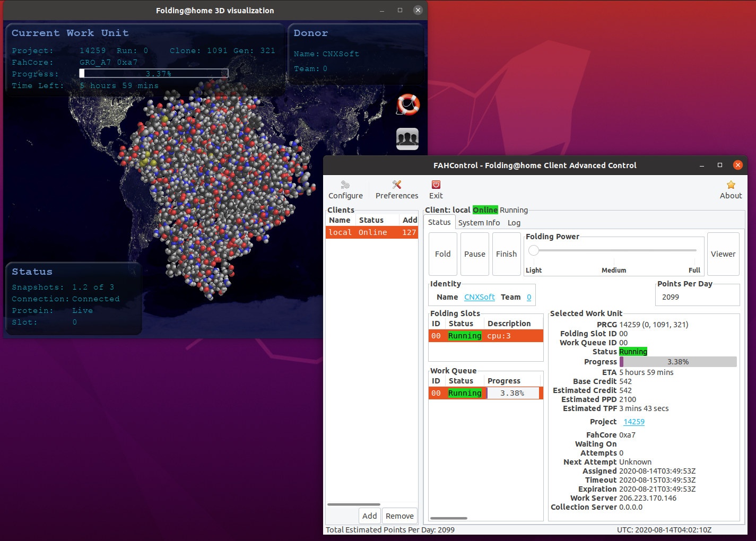Click Total Estimated Points Per Day status text

pyautogui.click(x=390, y=530)
